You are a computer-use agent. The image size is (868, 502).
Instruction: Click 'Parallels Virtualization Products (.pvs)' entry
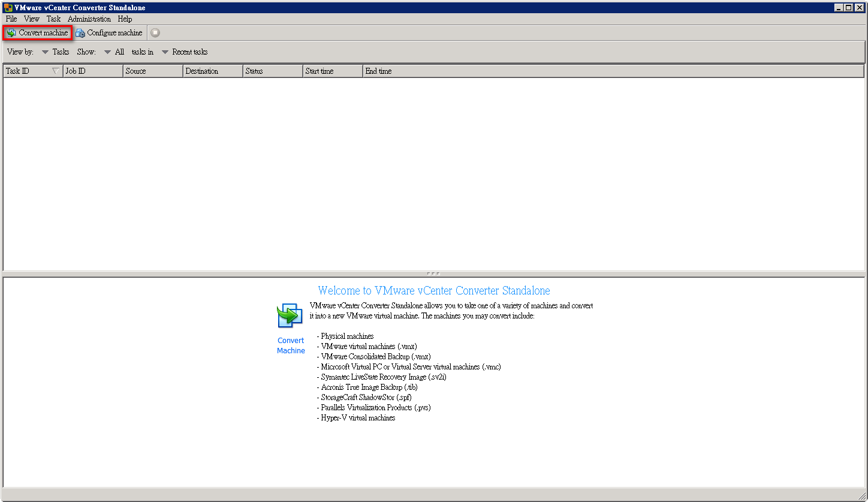point(376,408)
